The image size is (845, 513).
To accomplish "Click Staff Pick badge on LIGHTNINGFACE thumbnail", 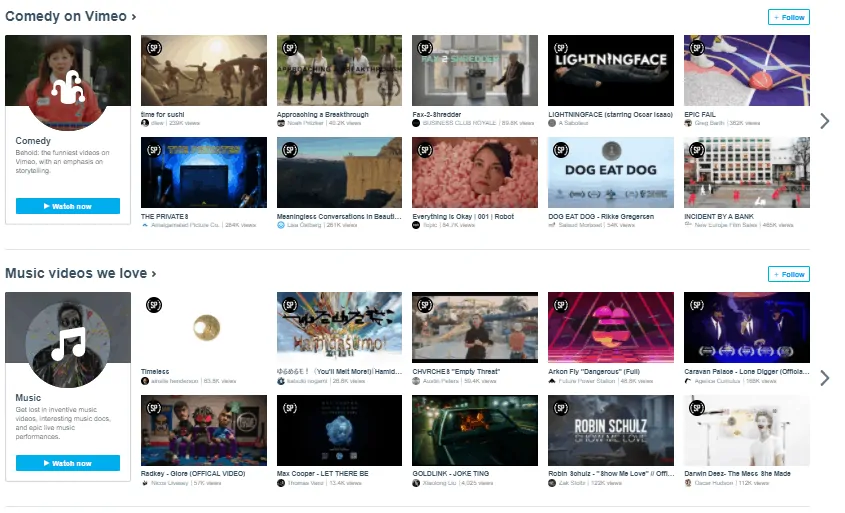I will pyautogui.click(x=561, y=47).
